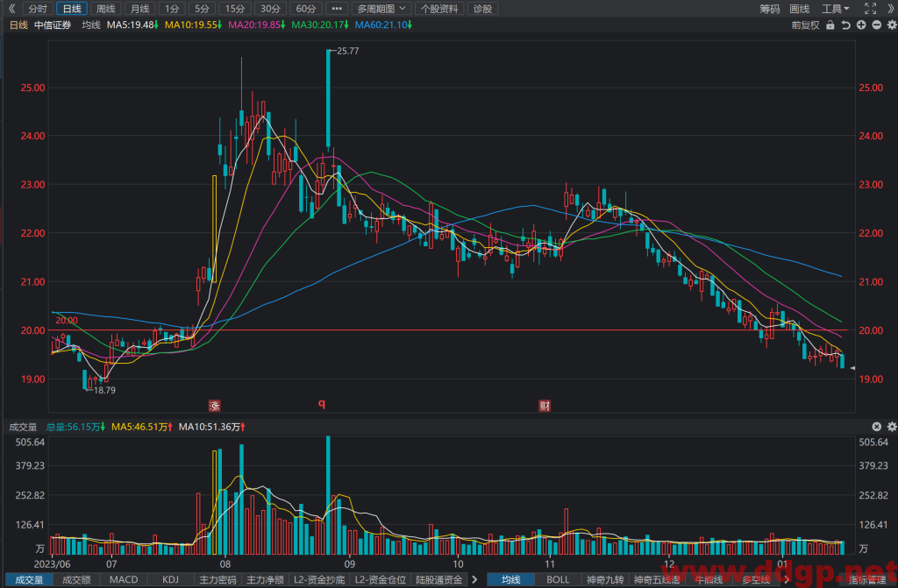Image resolution: width=898 pixels, height=588 pixels.
Task: Switch to 30分 chart period
Action: click(270, 9)
